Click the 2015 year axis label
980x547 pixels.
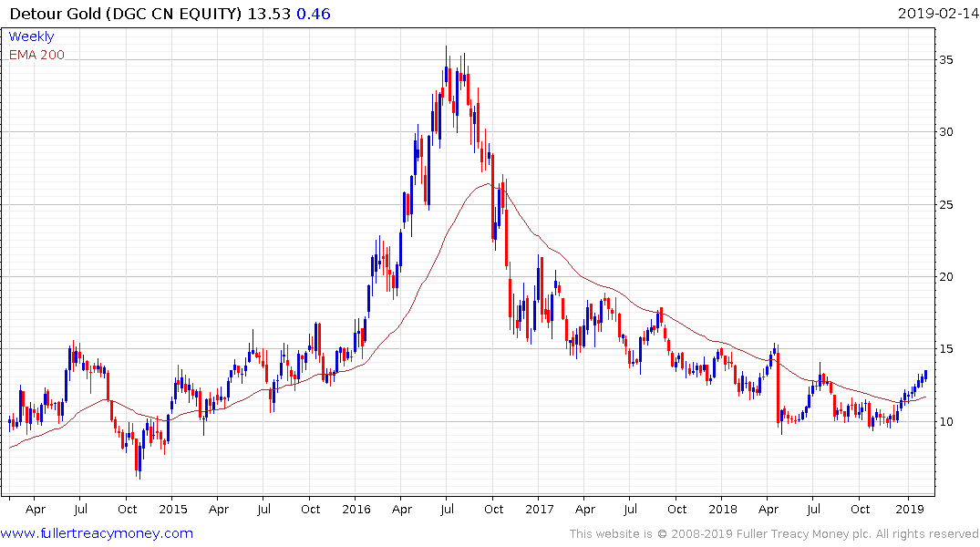pyautogui.click(x=173, y=509)
